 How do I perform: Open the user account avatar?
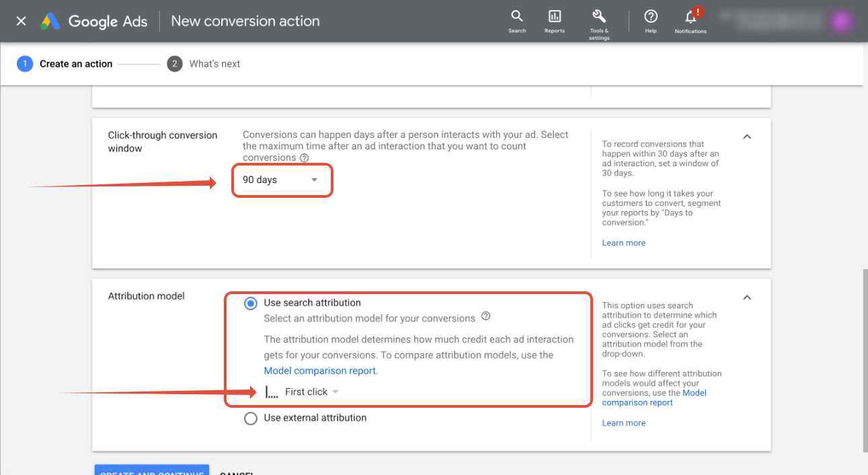tap(841, 21)
